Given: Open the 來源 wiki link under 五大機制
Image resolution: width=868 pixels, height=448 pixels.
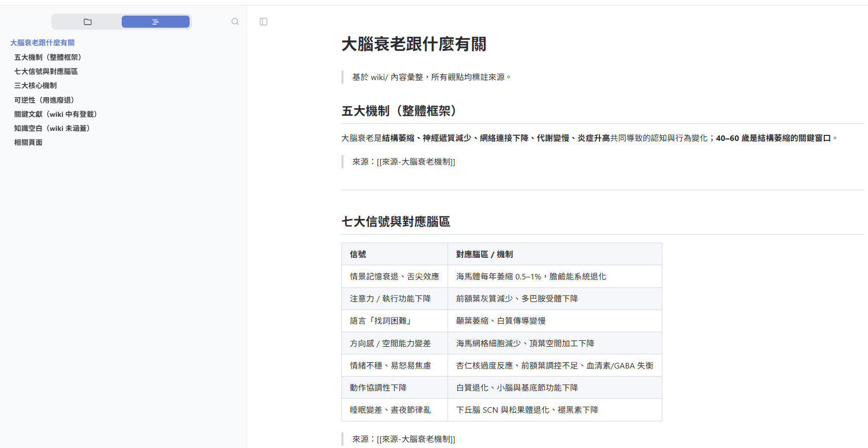Looking at the screenshot, I should 415,162.
